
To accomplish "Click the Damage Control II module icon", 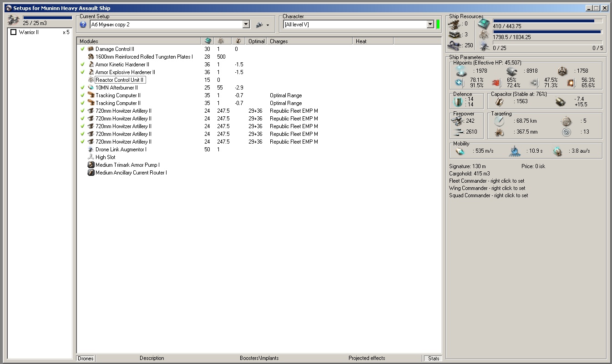I will pyautogui.click(x=91, y=49).
